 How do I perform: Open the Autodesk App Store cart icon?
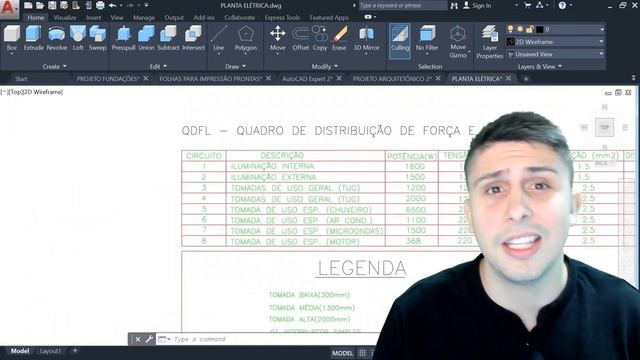point(527,5)
